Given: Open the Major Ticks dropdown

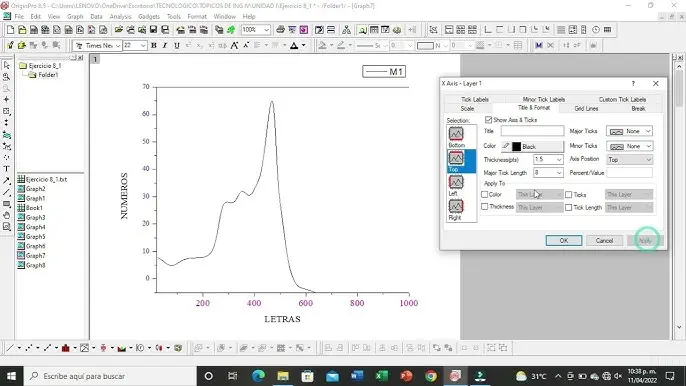Looking at the screenshot, I should [630, 131].
